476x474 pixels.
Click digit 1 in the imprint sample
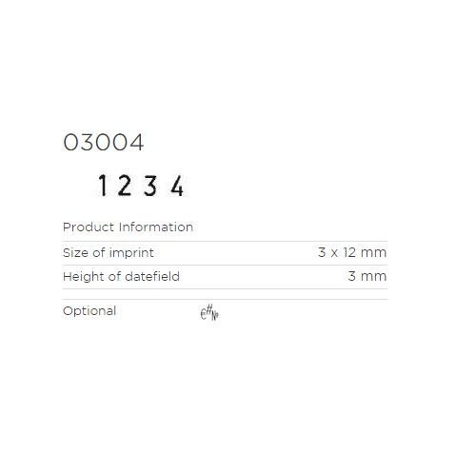pos(103,186)
